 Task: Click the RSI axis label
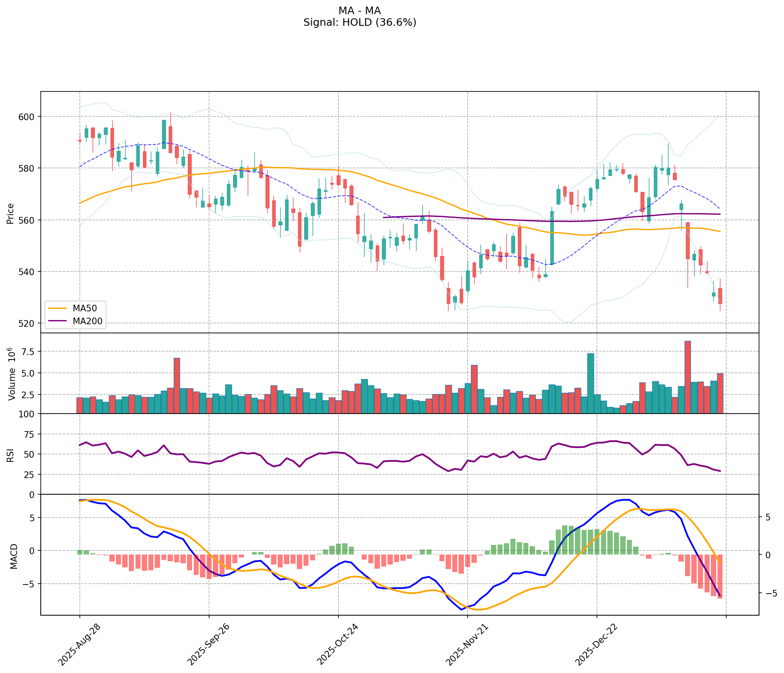(11, 455)
